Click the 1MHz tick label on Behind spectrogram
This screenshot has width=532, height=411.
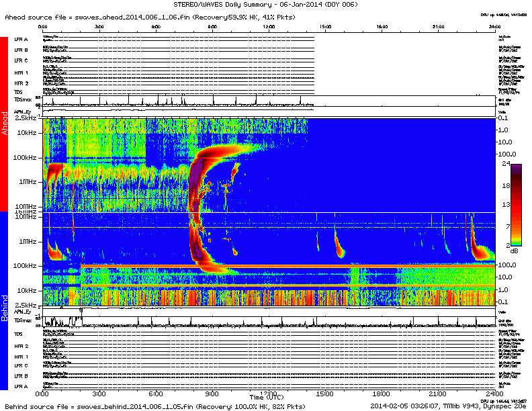pyautogui.click(x=28, y=242)
